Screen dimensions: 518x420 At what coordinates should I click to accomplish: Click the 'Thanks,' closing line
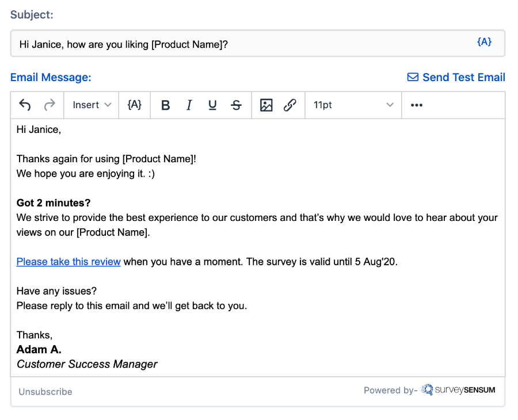[35, 335]
